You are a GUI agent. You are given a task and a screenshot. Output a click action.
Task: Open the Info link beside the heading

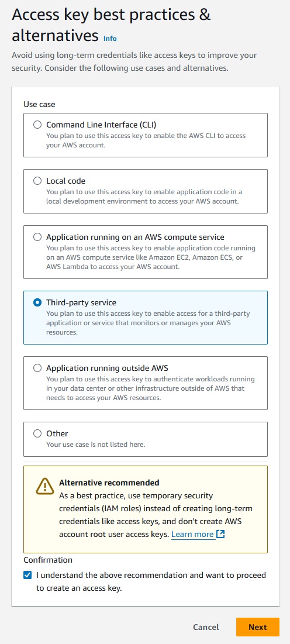[x=110, y=38]
